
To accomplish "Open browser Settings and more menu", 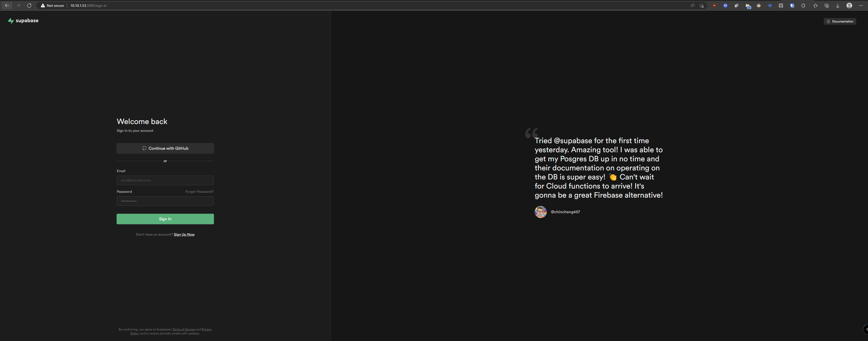I will (x=861, y=6).
